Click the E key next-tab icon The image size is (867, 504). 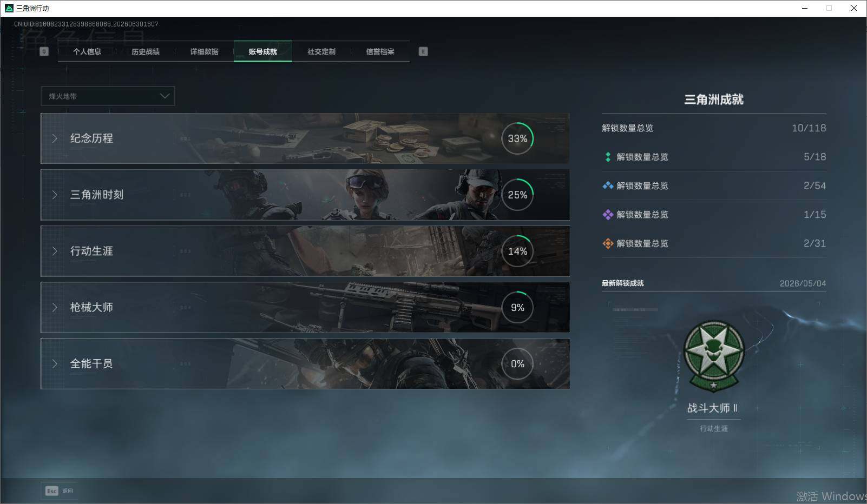(423, 51)
